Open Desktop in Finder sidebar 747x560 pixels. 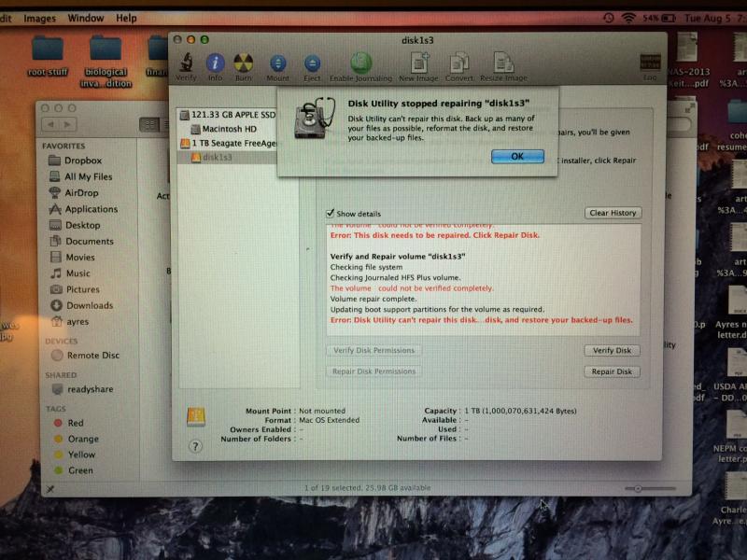point(75,225)
